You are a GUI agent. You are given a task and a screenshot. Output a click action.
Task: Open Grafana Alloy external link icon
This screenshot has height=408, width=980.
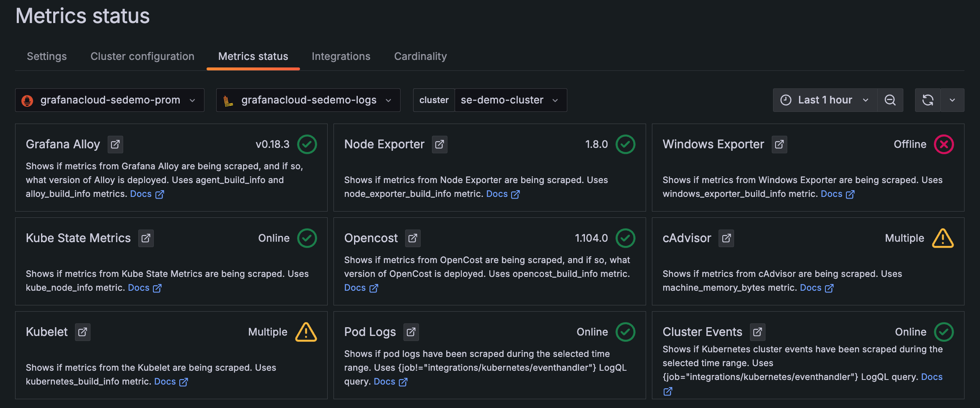(x=115, y=145)
